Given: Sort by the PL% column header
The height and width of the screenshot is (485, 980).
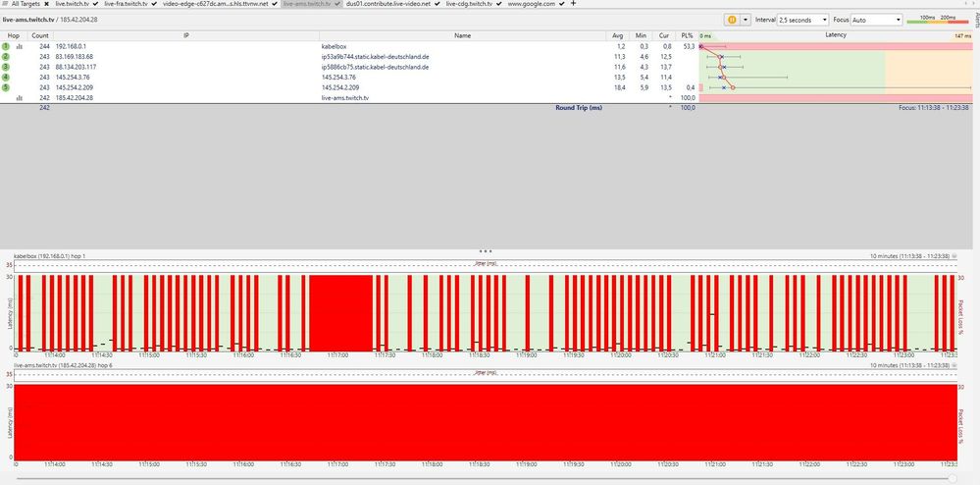Looking at the screenshot, I should pyautogui.click(x=687, y=35).
